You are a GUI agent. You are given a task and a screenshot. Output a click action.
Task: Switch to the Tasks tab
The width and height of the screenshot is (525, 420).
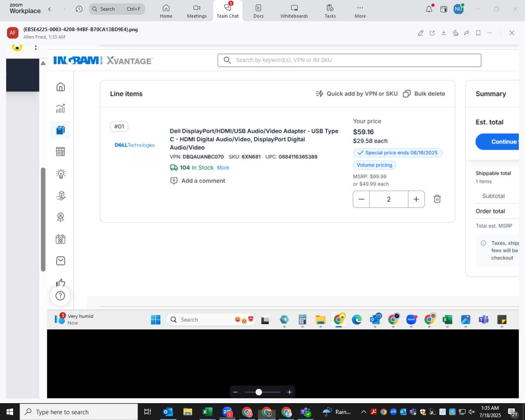coord(330,11)
